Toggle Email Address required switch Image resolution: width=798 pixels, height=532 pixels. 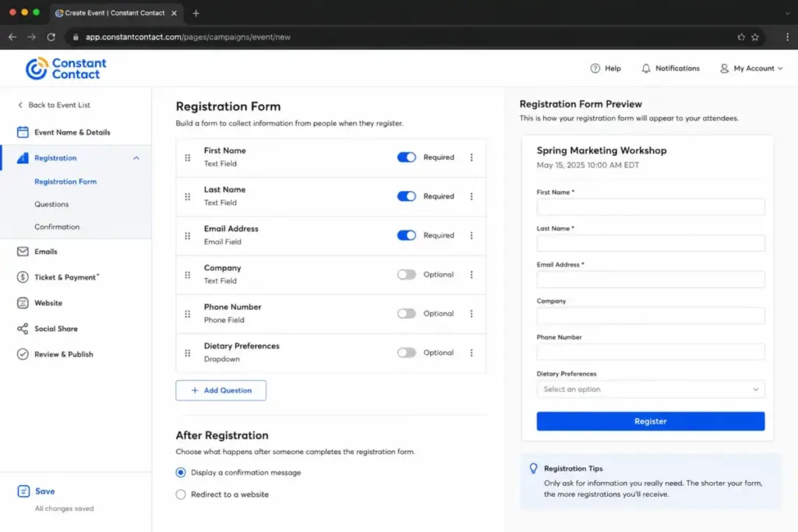tap(406, 235)
